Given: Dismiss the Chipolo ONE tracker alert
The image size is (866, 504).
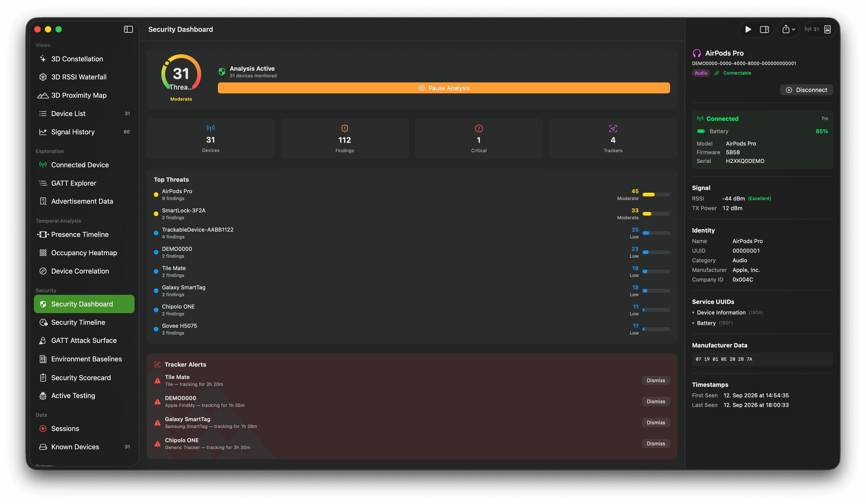Looking at the screenshot, I should coord(656,444).
